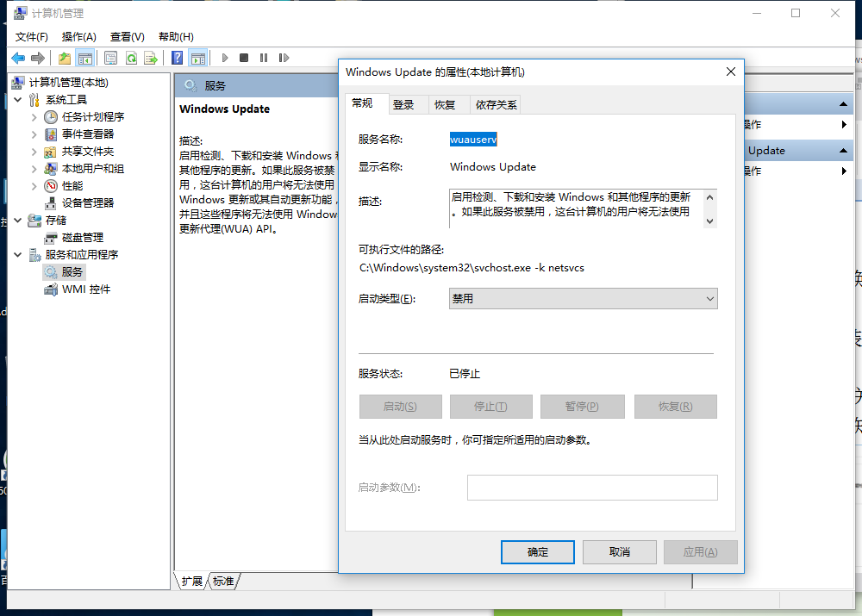Image resolution: width=862 pixels, height=616 pixels.
Task: Click the description scrollbar down arrow
Action: click(x=709, y=221)
